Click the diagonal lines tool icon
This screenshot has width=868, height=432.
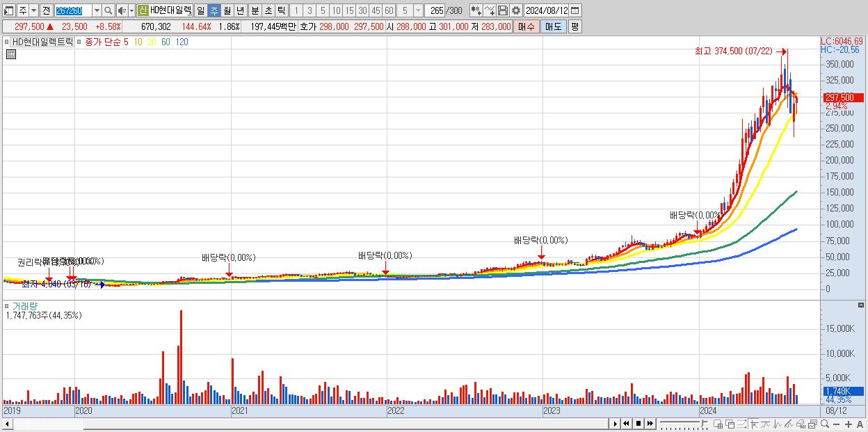pyautogui.click(x=789, y=424)
